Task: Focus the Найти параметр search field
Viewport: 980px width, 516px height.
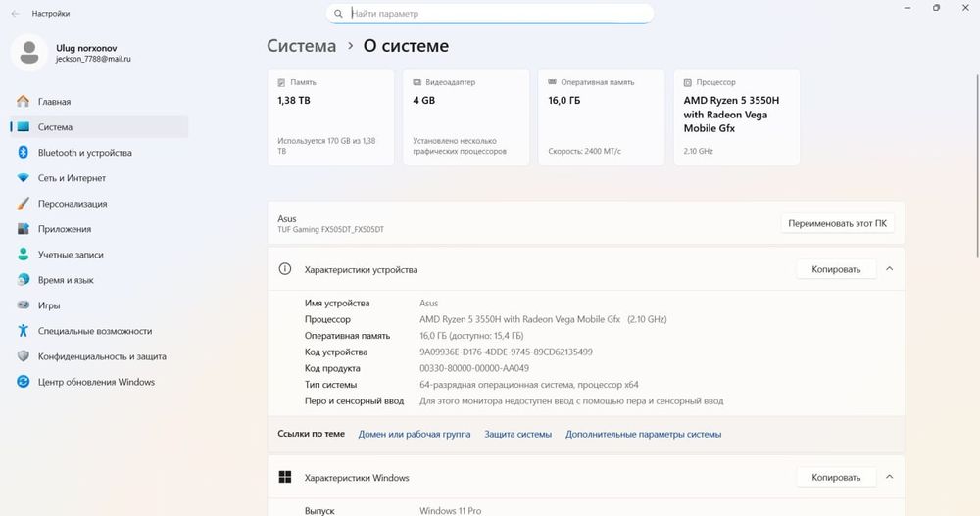Action: click(x=490, y=13)
